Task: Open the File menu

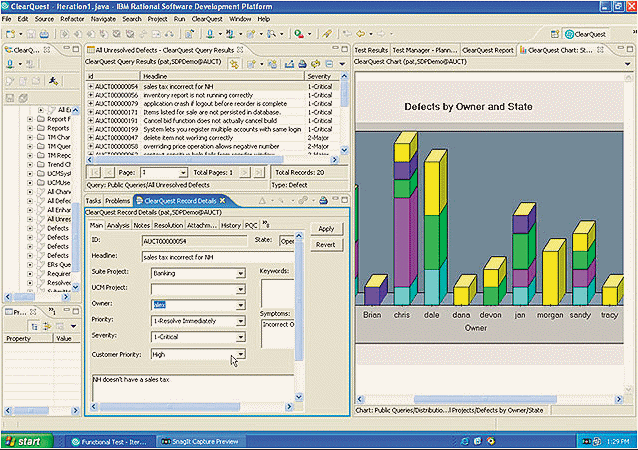Action: [7, 19]
